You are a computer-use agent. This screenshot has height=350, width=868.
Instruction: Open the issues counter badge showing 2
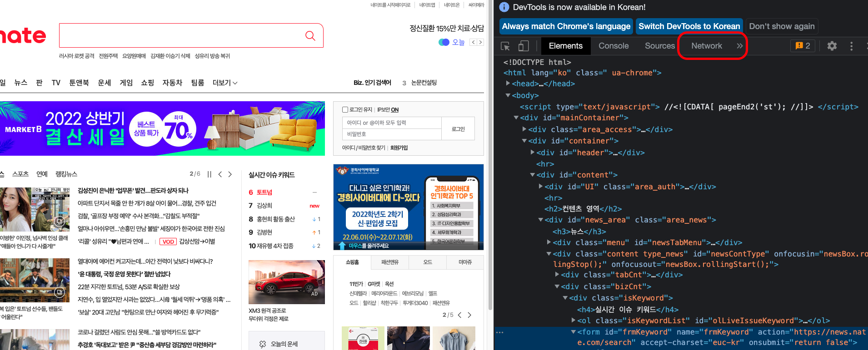click(803, 46)
